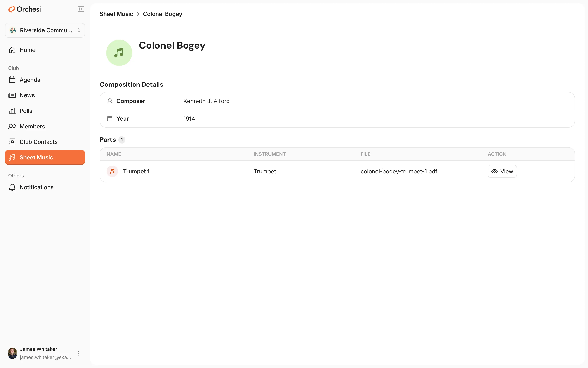The width and height of the screenshot is (588, 368).
Task: Click the Sheet Music breadcrumb link
Action: (116, 14)
